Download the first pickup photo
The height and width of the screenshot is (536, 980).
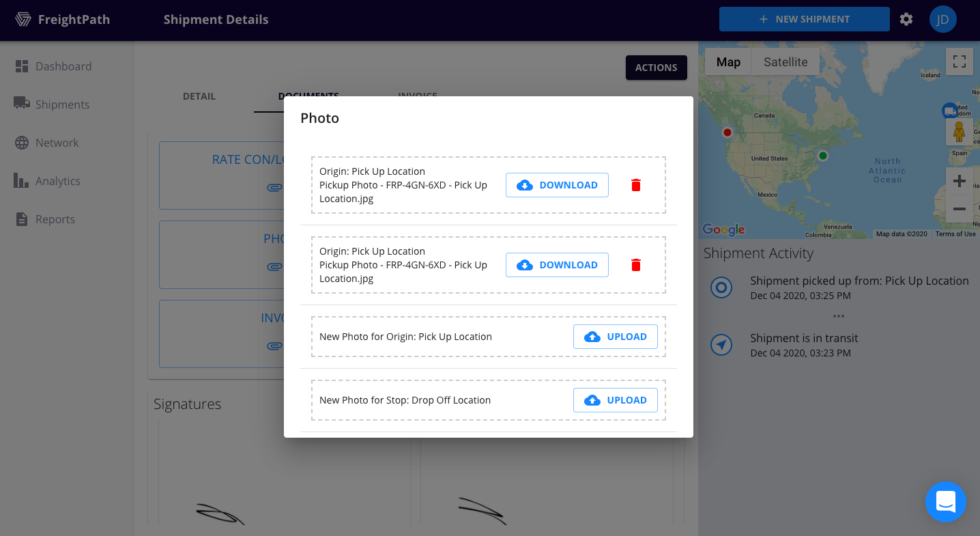(x=557, y=185)
